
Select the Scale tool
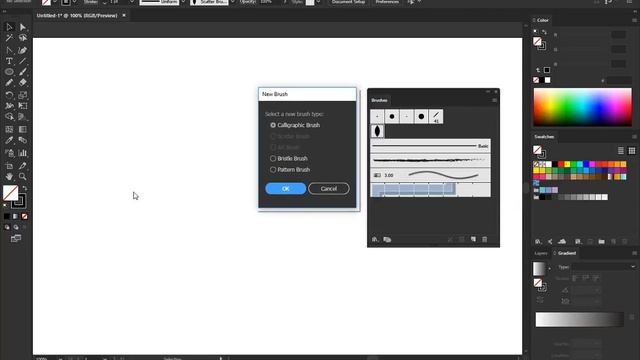pyautogui.click(x=22, y=95)
